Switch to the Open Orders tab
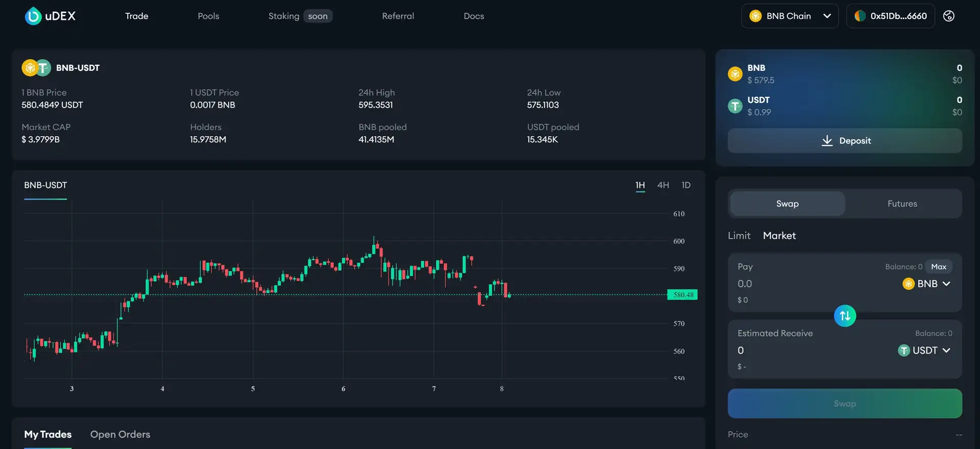Viewport: 980px width, 449px height. coord(120,435)
